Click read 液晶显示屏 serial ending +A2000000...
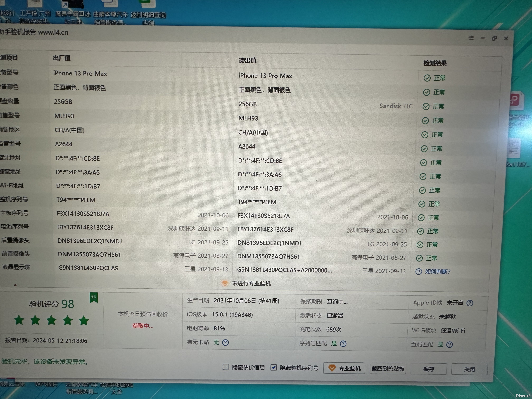Viewport: 532px width, 399px height. click(284, 270)
